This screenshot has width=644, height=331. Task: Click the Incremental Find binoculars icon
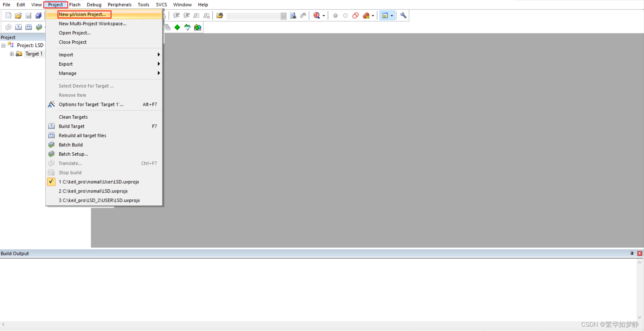[303, 15]
